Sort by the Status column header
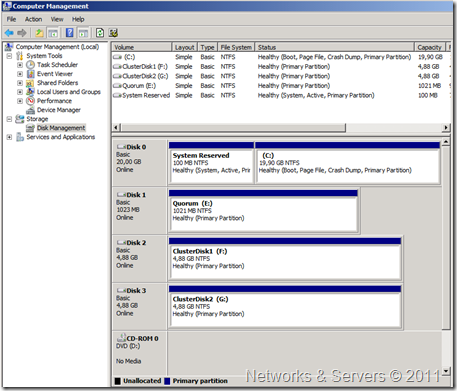The image size is (457, 391). [x=335, y=47]
